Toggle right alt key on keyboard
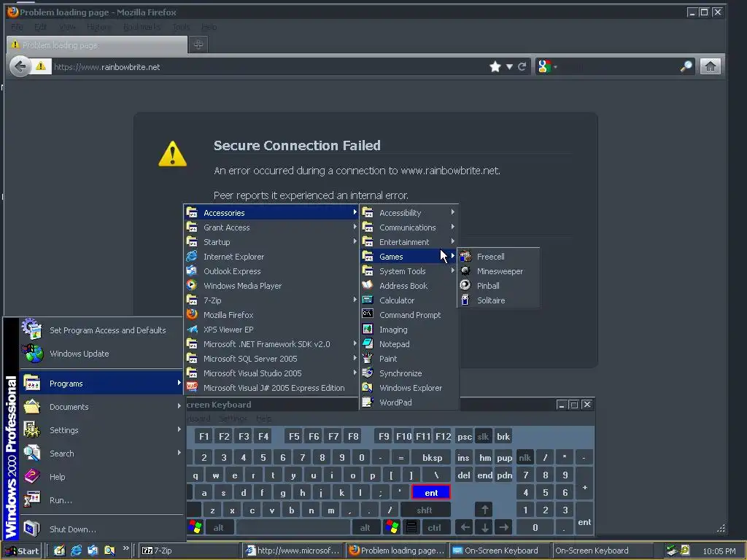Screen dimensions: 747x560 365,528
